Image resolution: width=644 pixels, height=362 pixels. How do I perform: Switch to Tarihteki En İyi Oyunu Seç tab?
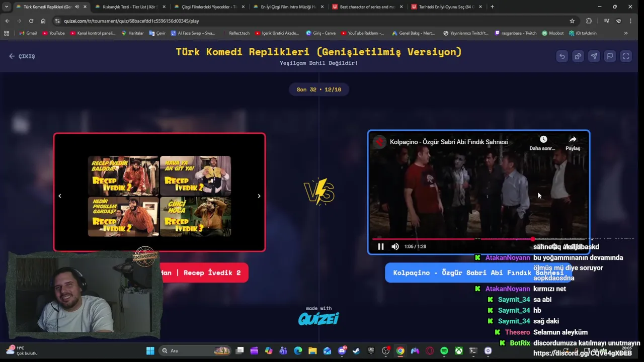pos(446,7)
